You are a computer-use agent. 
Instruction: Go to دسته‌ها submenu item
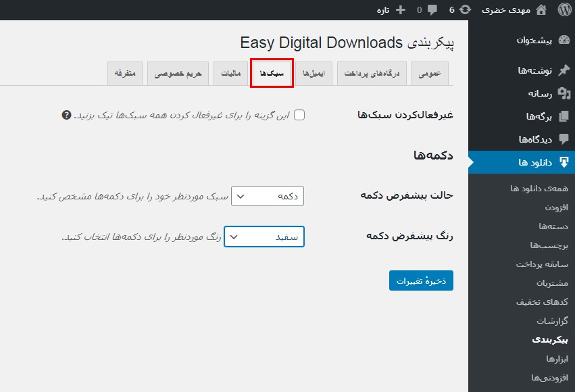click(553, 226)
